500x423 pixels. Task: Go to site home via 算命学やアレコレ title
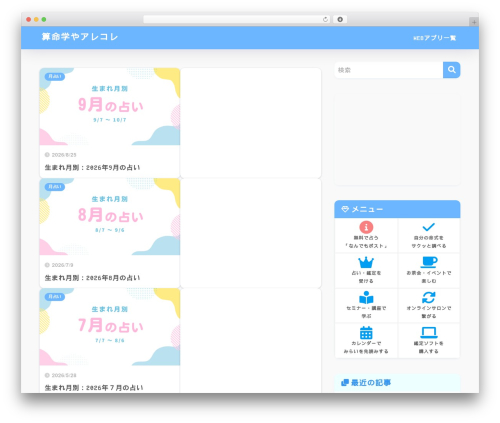pos(80,37)
